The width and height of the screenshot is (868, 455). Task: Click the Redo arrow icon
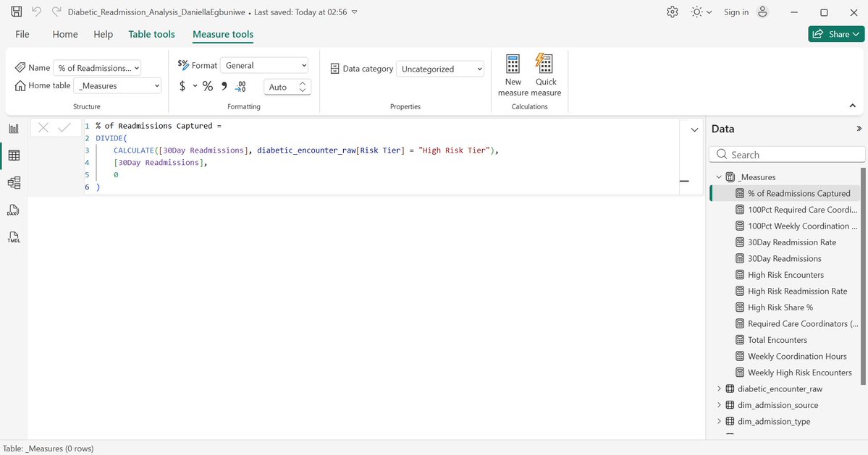pyautogui.click(x=56, y=12)
